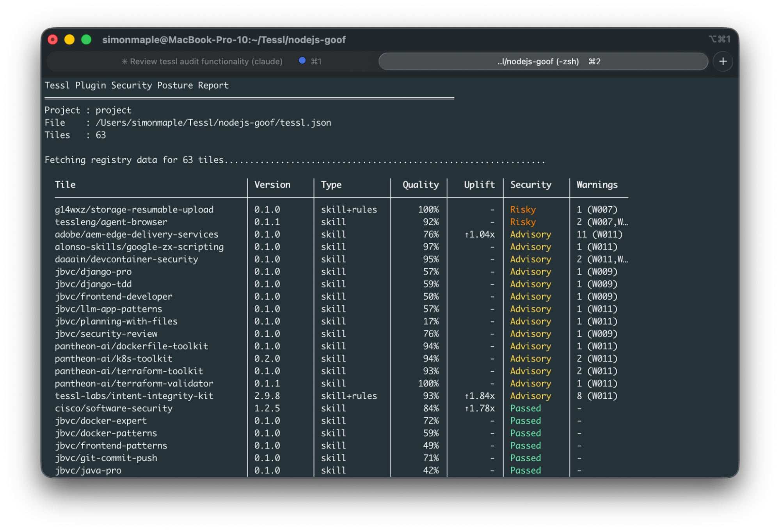Click the spinner icon on the claude tab
The image size is (780, 532).
[x=124, y=62]
